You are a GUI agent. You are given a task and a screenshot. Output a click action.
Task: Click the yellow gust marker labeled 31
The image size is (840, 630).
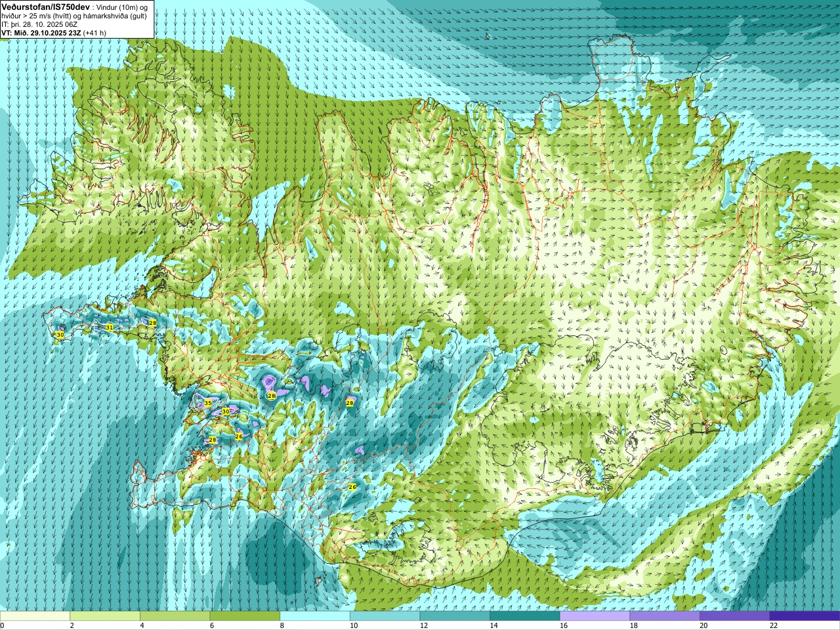point(110,327)
